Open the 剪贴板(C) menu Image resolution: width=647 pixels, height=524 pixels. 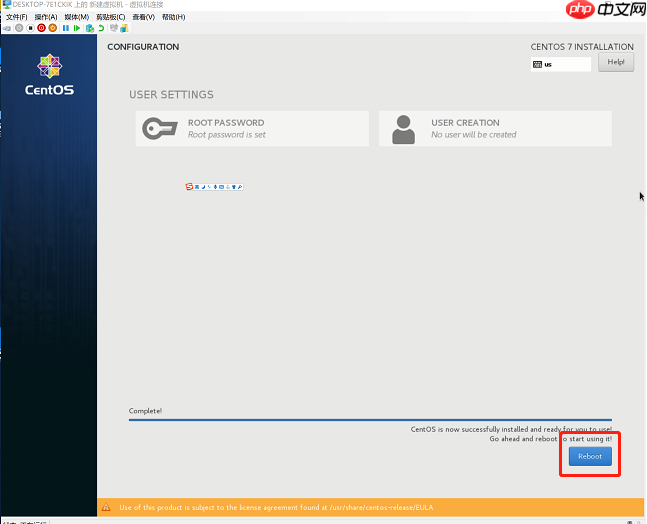(111, 17)
